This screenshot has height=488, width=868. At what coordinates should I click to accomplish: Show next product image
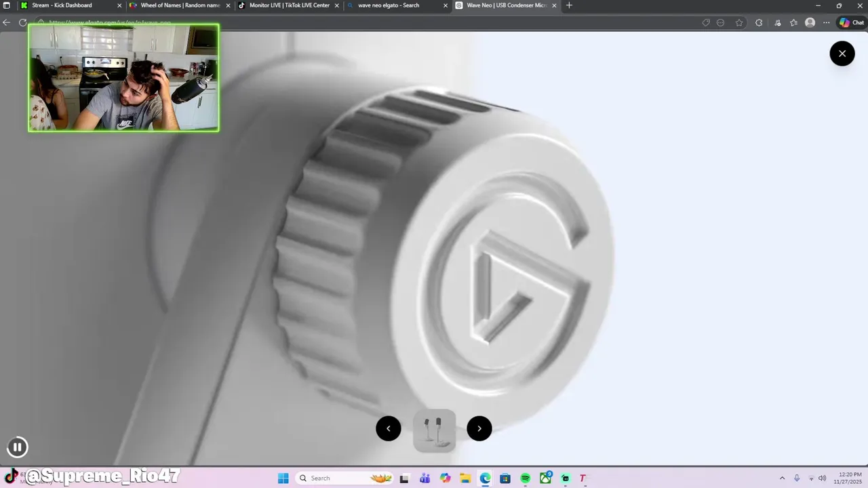479,428
